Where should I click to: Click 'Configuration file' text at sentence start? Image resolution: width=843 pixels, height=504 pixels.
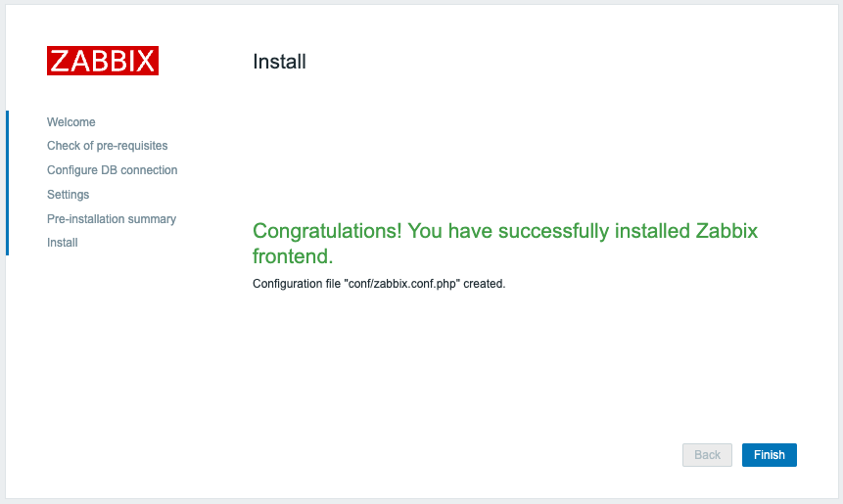(297, 284)
